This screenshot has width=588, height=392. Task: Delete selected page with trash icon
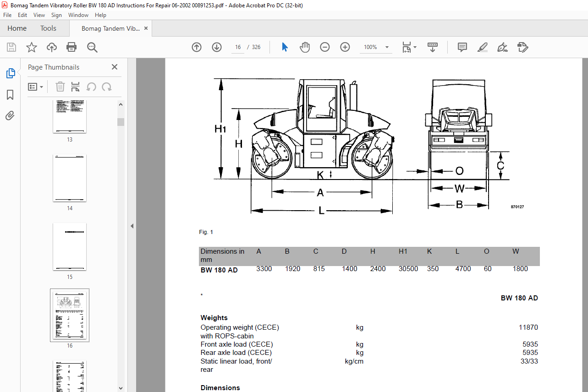(60, 87)
